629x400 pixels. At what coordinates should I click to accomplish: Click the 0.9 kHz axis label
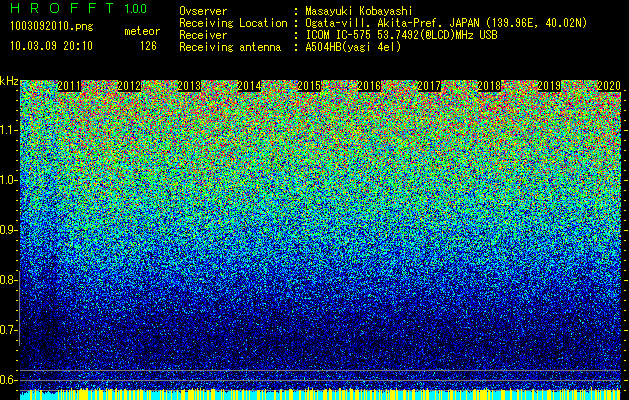(x=8, y=230)
